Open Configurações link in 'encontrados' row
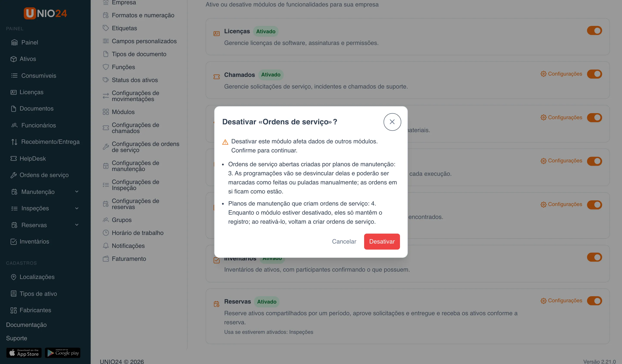622x364 pixels. (561, 204)
